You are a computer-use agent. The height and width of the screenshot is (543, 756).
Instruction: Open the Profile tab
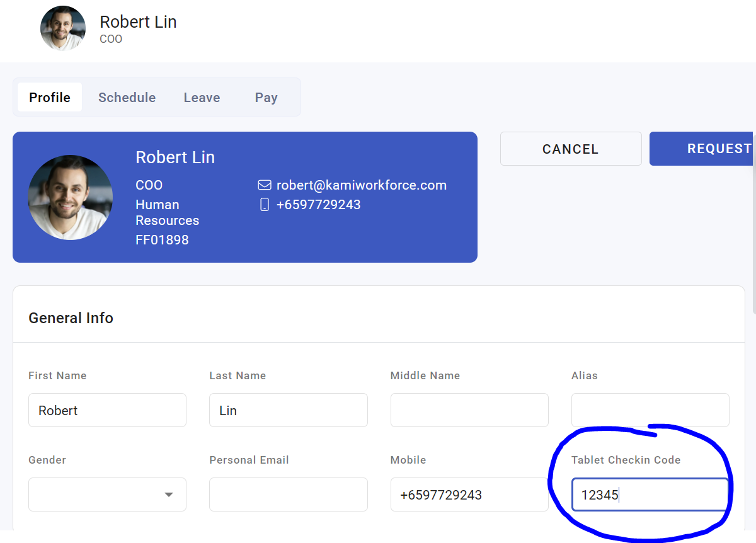[50, 97]
